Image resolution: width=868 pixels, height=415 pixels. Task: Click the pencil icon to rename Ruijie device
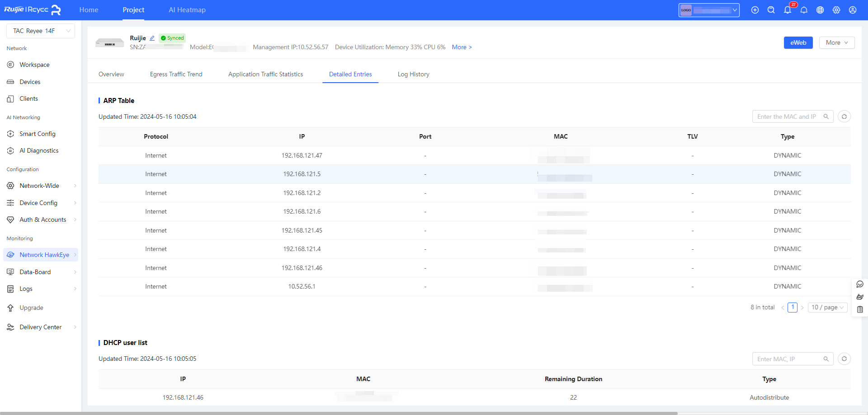(x=152, y=38)
